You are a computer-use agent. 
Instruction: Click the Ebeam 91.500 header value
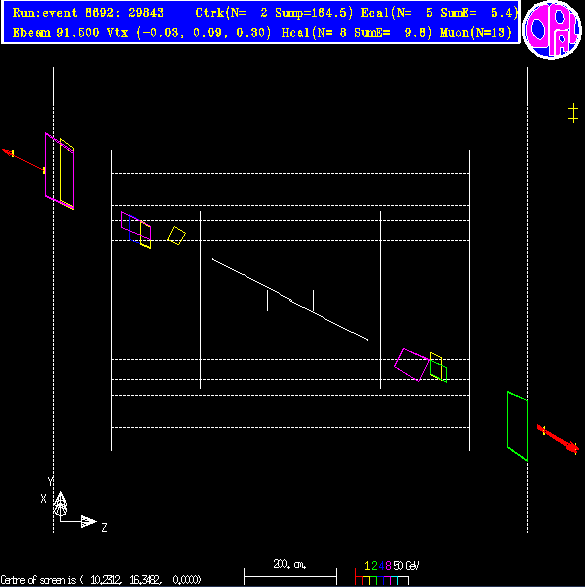[56, 33]
